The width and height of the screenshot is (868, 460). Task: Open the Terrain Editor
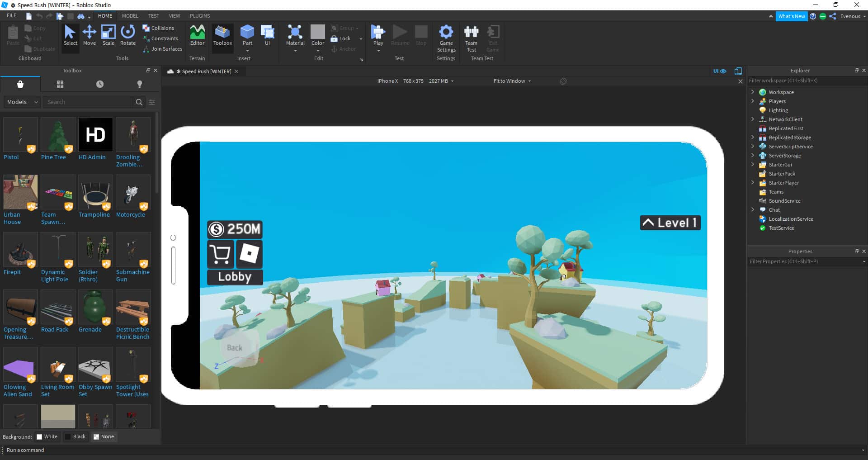[197, 36]
